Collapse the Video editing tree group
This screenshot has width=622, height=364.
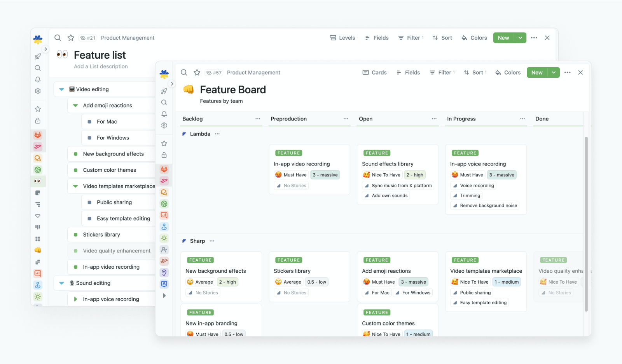[x=61, y=89]
